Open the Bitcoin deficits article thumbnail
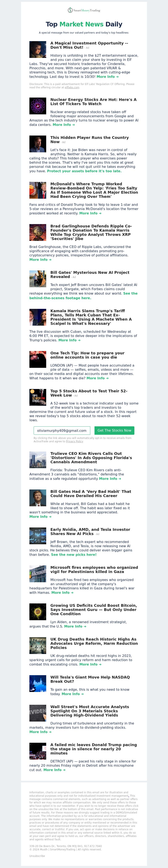 38,612
